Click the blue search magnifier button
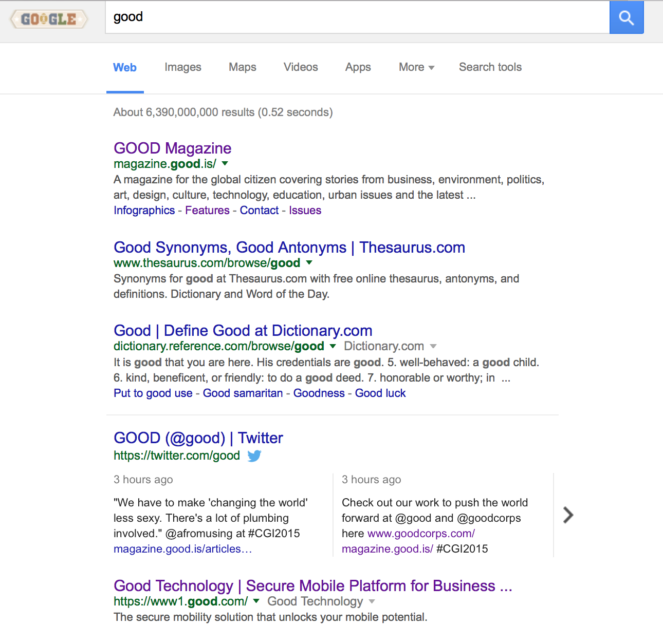Viewport: 663px width, 644px height. coord(626,17)
